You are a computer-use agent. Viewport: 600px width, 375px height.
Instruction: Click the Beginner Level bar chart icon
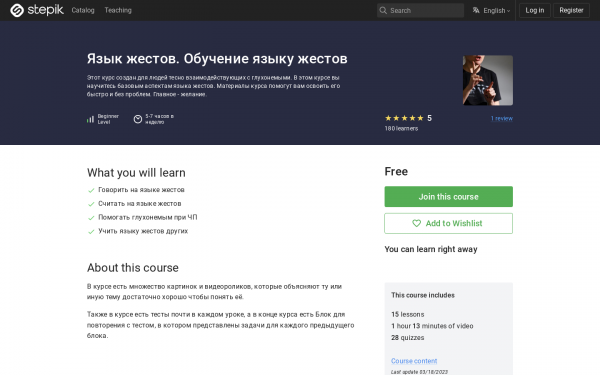(90, 119)
